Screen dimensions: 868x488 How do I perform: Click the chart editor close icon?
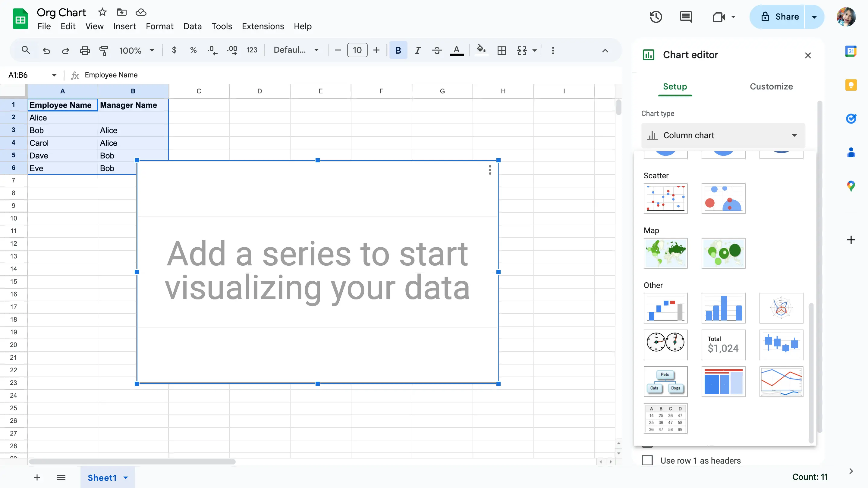(x=808, y=55)
